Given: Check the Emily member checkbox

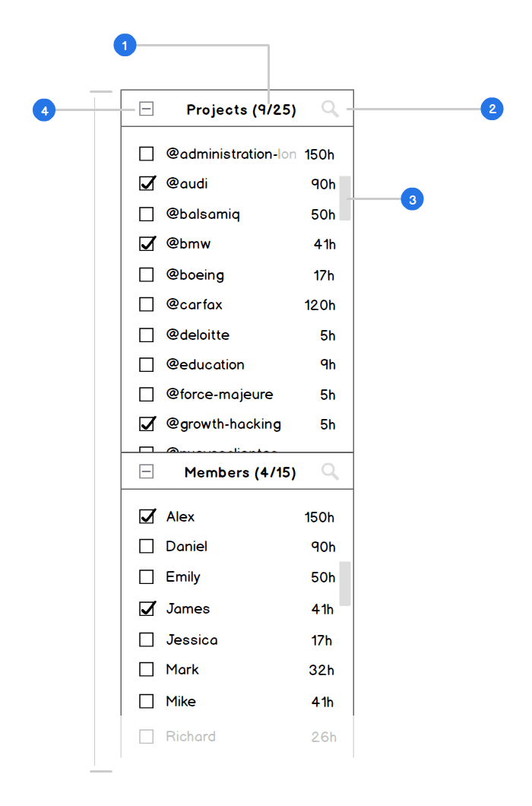Looking at the screenshot, I should pyautogui.click(x=147, y=576).
